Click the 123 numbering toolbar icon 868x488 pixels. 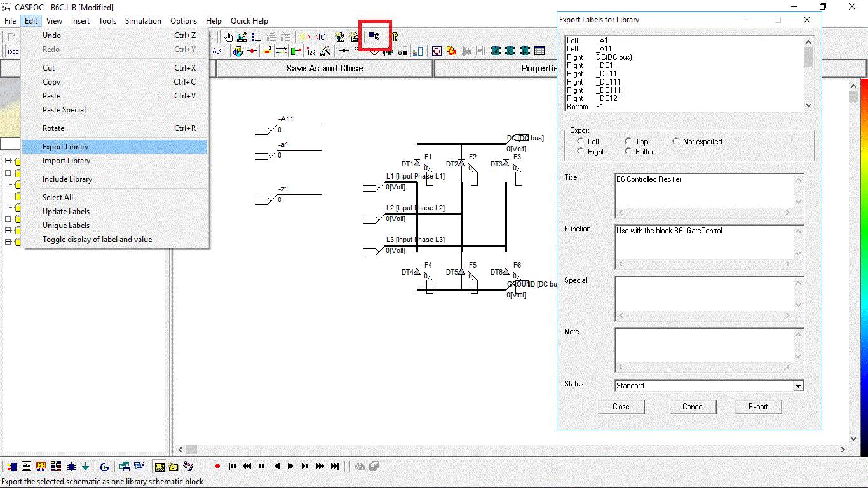[x=310, y=51]
